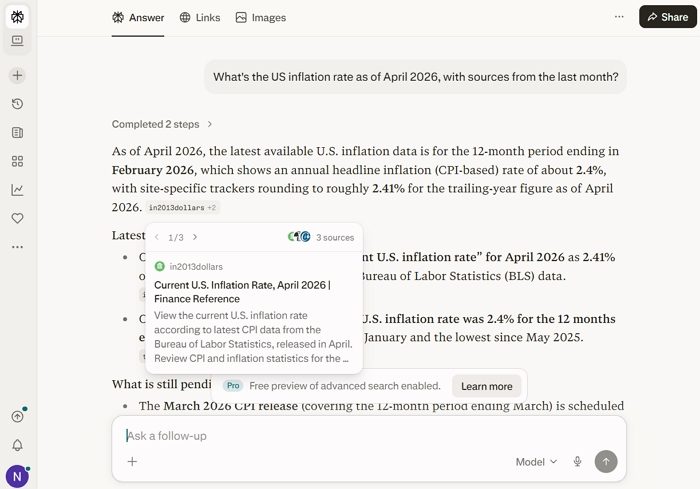Click the microphone dictation icon
Image resolution: width=700 pixels, height=489 pixels.
[x=577, y=461]
